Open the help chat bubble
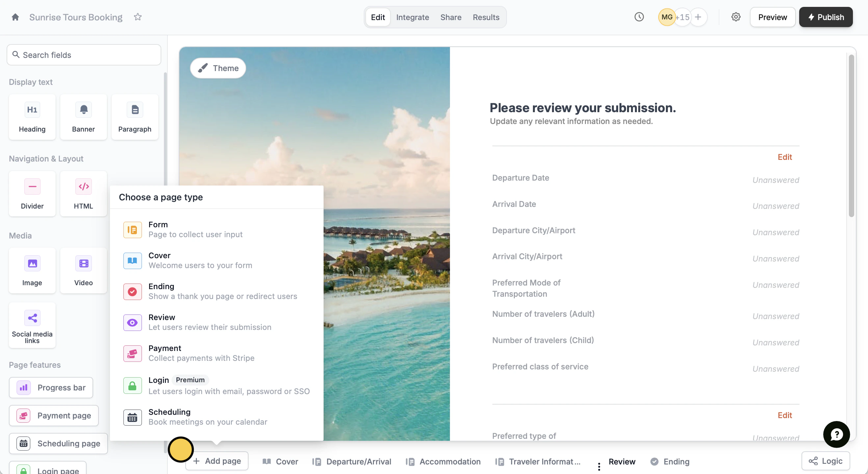Image resolution: width=868 pixels, height=474 pixels. tap(836, 435)
